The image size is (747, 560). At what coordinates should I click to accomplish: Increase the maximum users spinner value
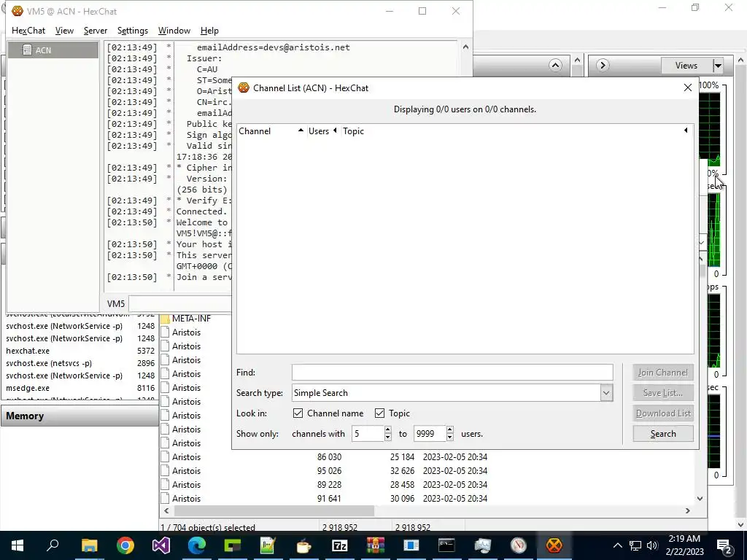[x=449, y=430]
